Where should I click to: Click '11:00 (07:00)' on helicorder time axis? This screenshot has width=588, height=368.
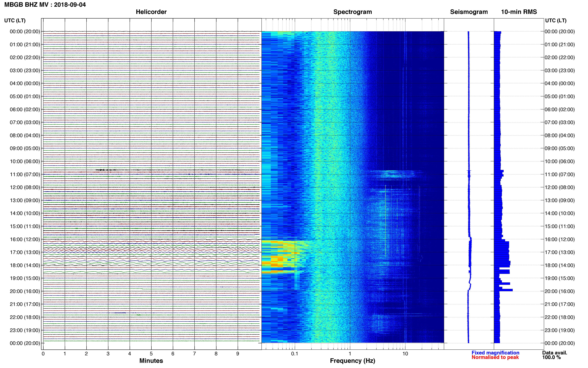[25, 174]
